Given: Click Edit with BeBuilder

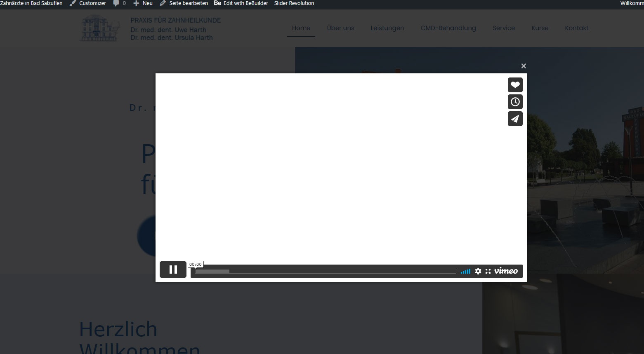Looking at the screenshot, I should (x=241, y=3).
